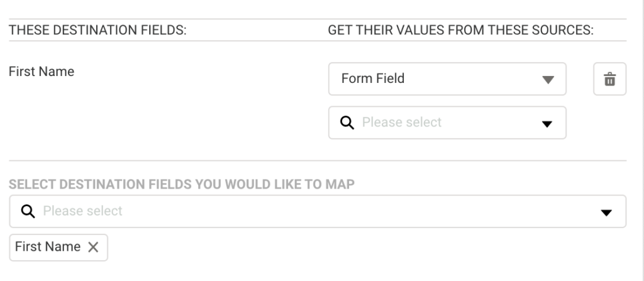The height and width of the screenshot is (281, 644).
Task: Remove the First Name tag with its X
Action: (93, 247)
